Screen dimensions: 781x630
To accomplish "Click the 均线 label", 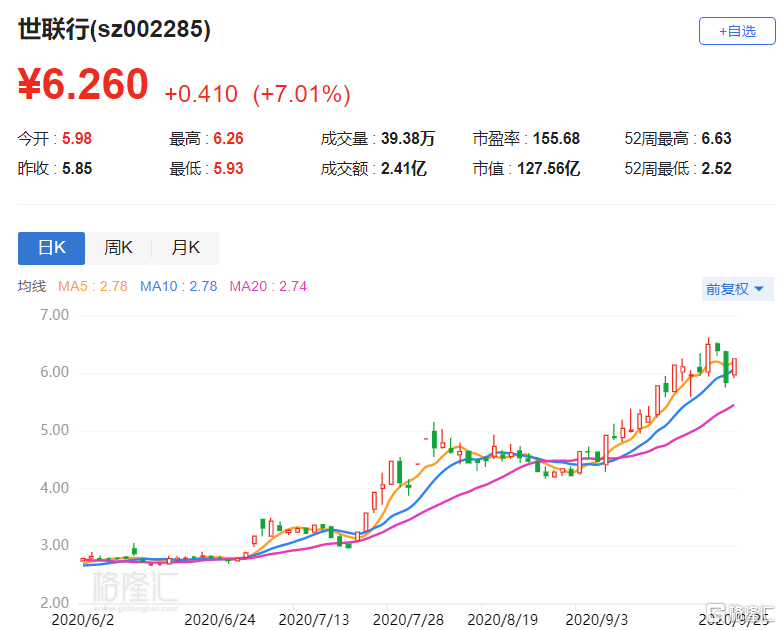I will pos(32,286).
